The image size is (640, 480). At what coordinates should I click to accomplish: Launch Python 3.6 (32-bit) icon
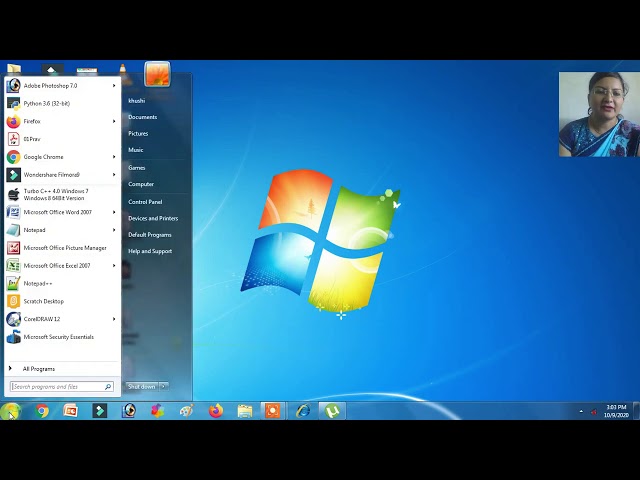pyautogui.click(x=13, y=104)
